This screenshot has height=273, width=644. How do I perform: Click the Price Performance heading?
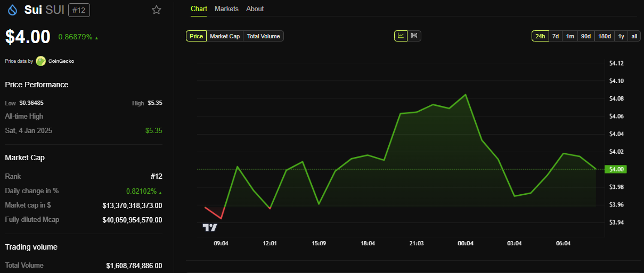click(x=37, y=85)
